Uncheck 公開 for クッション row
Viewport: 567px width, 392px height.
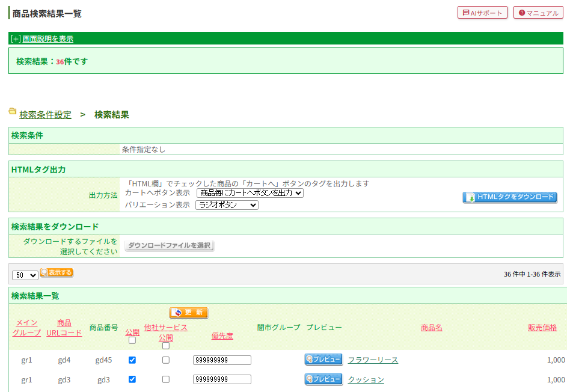tap(132, 379)
